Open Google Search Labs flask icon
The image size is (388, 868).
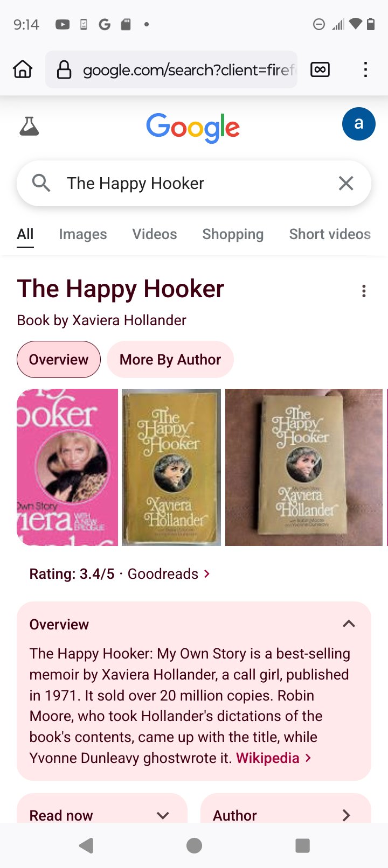coord(29,127)
